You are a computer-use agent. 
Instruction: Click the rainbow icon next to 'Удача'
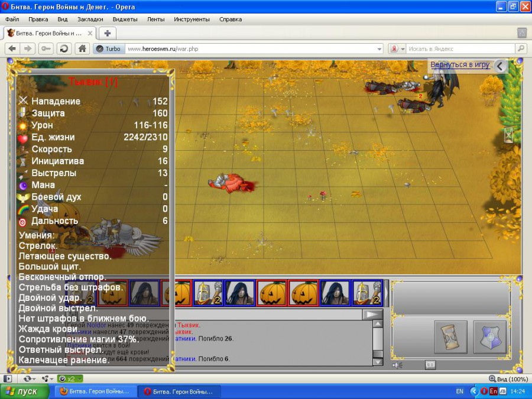(22, 209)
